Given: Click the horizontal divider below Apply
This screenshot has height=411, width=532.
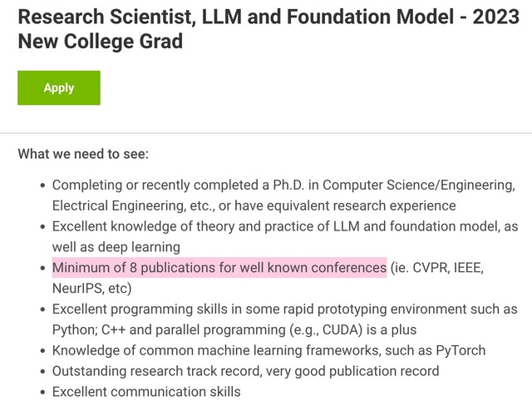Looking at the screenshot, I should (x=266, y=132).
